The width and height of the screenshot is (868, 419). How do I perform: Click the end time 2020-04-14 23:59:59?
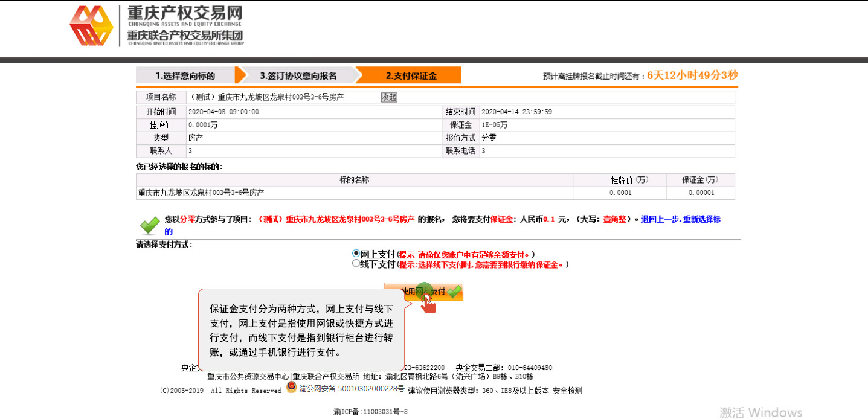517,112
